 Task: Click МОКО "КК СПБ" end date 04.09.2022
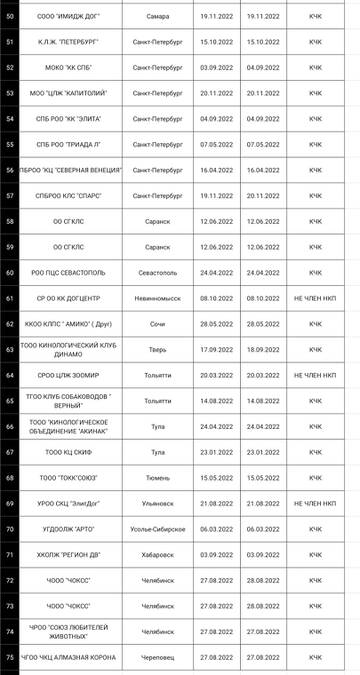(x=264, y=68)
